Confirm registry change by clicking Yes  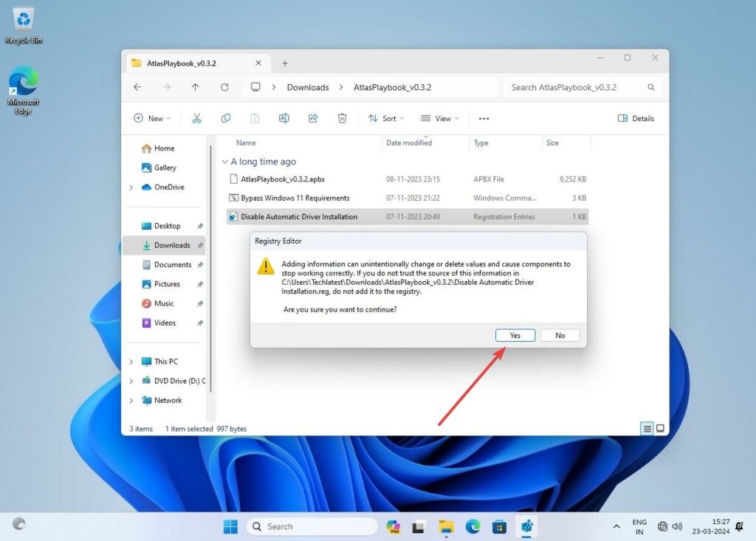515,335
